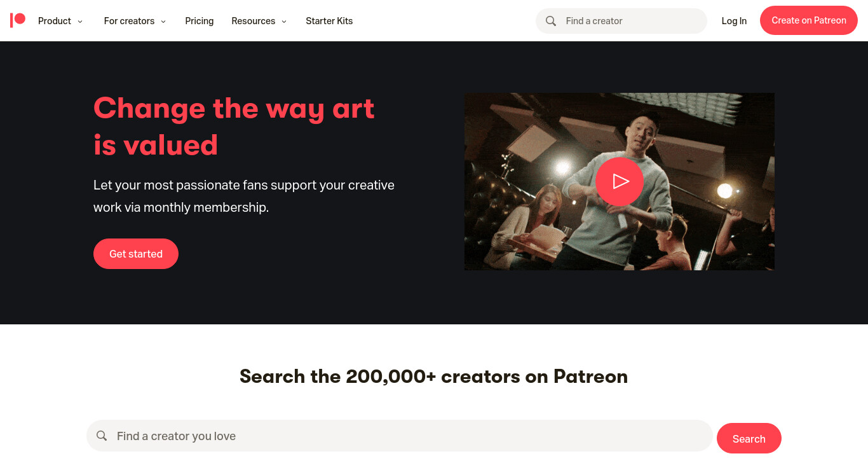
Task: Click the Patreon logo icon
Action: [x=18, y=20]
